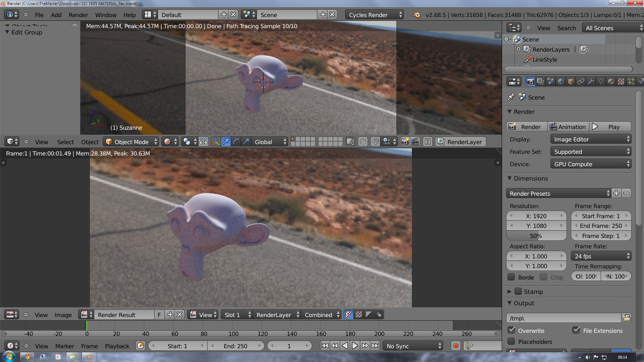The height and width of the screenshot is (362, 644).
Task: Open the Object properties cube icon
Action: click(x=571, y=81)
